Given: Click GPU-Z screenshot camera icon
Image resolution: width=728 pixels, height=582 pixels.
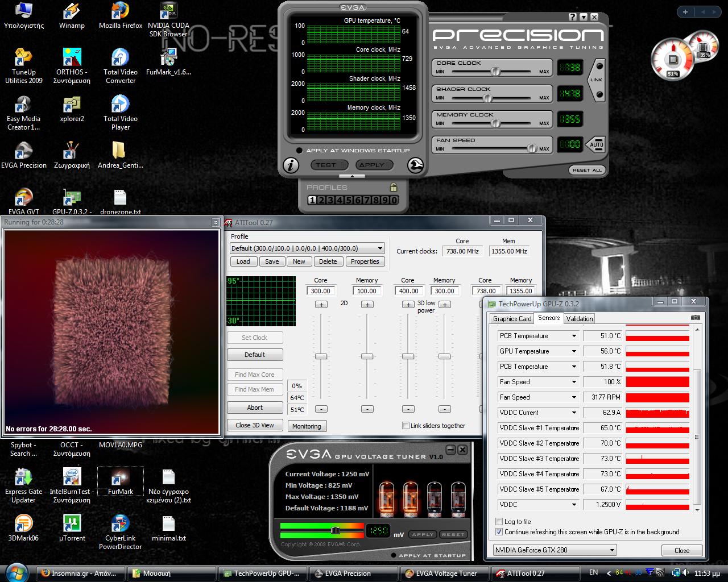Looking at the screenshot, I should click(x=695, y=318).
